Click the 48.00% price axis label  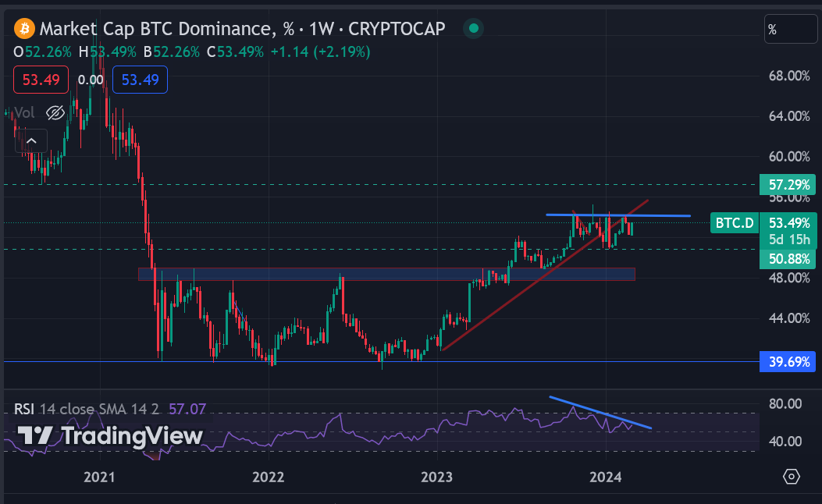pos(789,278)
